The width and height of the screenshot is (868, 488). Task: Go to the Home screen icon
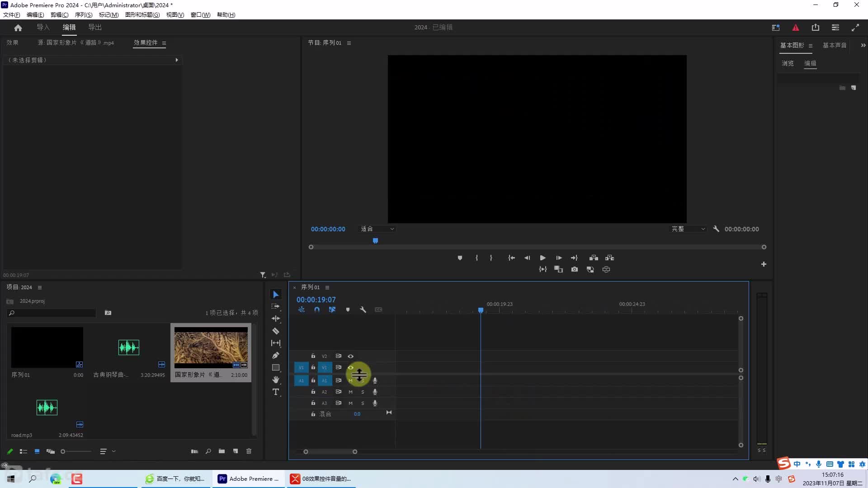click(18, 28)
